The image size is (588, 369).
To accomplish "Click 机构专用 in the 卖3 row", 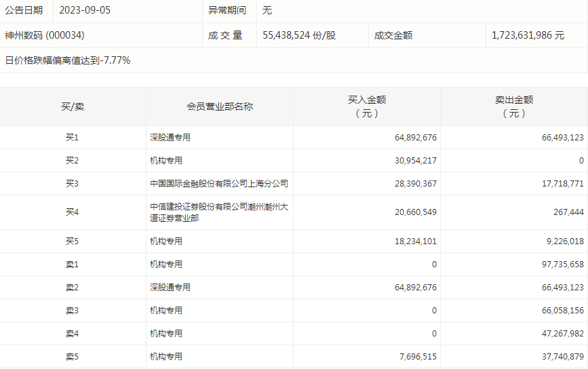I will [166, 311].
